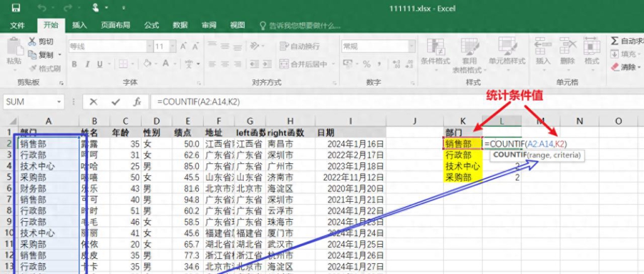The height and width of the screenshot is (274, 644).
Task: Click the AutoSum sigma icon
Action: [614, 41]
